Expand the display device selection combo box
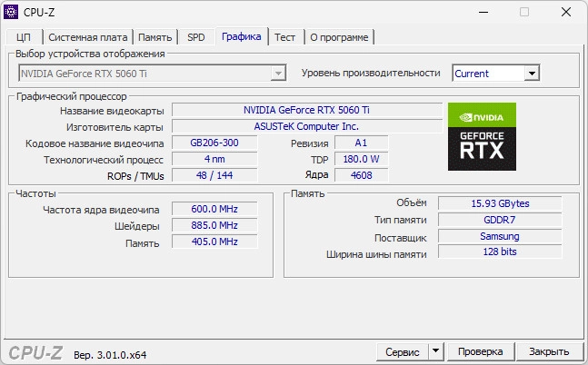The image size is (588, 365). pyautogui.click(x=153, y=73)
